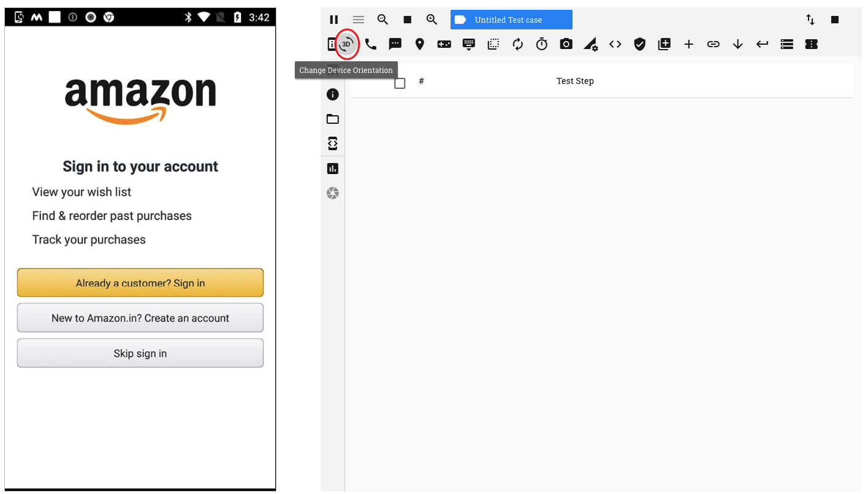The image size is (868, 494).
Task: Zoom in the device view
Action: click(x=432, y=20)
